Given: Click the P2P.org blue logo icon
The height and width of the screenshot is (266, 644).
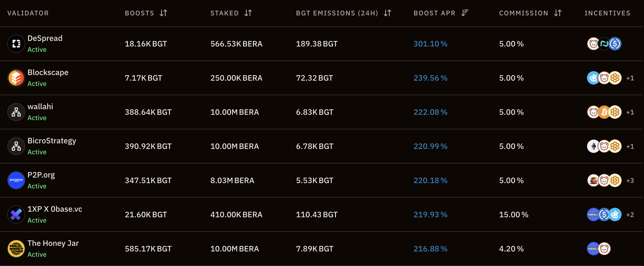Looking at the screenshot, I should (x=16, y=180).
